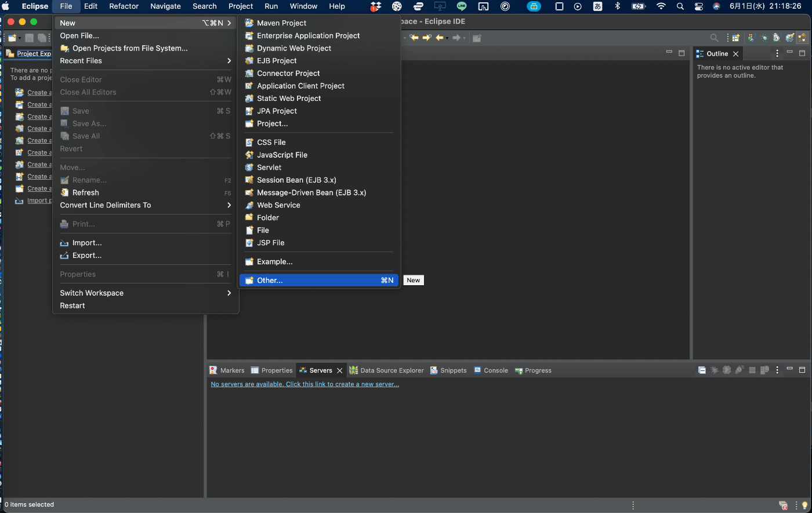Click the Message-Driven Bean icon
The width and height of the screenshot is (812, 513).
[x=249, y=193]
